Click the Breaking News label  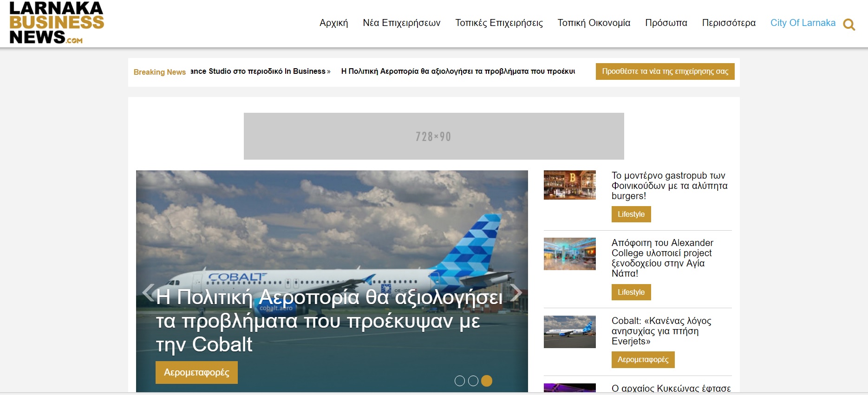(160, 72)
